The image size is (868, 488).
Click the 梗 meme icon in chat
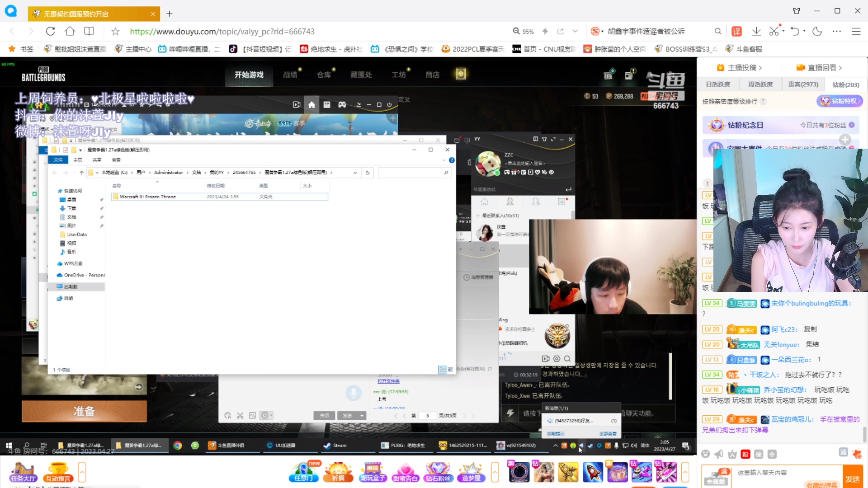click(759, 454)
